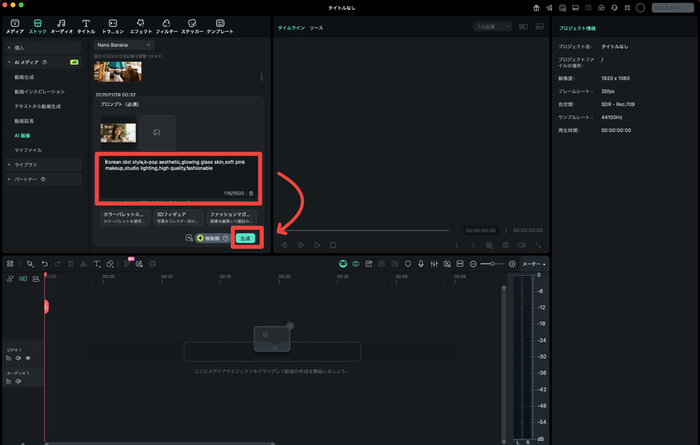Hide the ビデオ 1 track with eye icon
The height and width of the screenshot is (445, 700).
tap(28, 357)
